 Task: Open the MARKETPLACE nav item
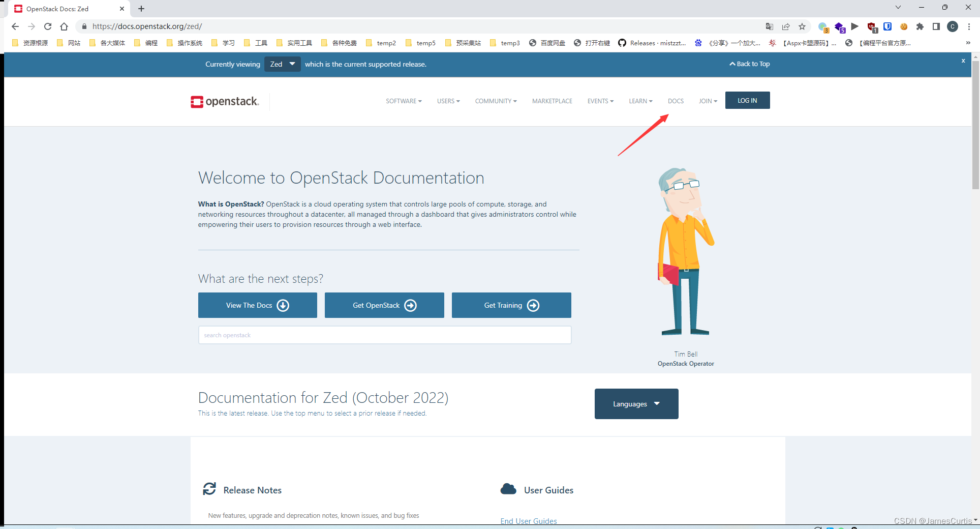(552, 101)
